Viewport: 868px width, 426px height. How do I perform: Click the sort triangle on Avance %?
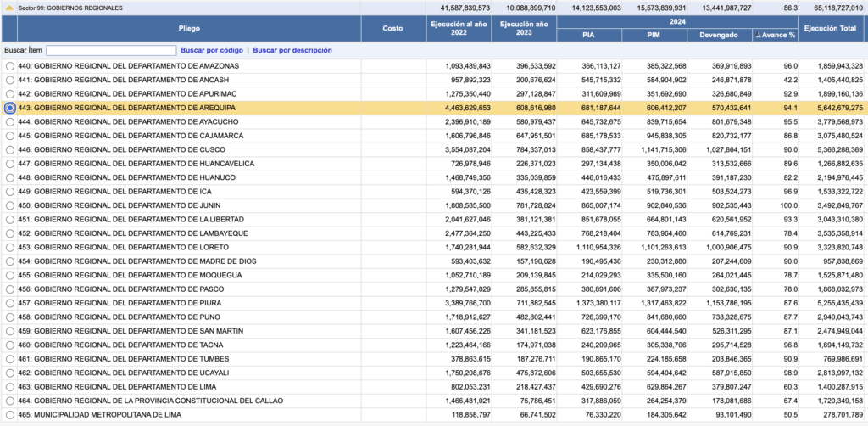pyautogui.click(x=759, y=36)
